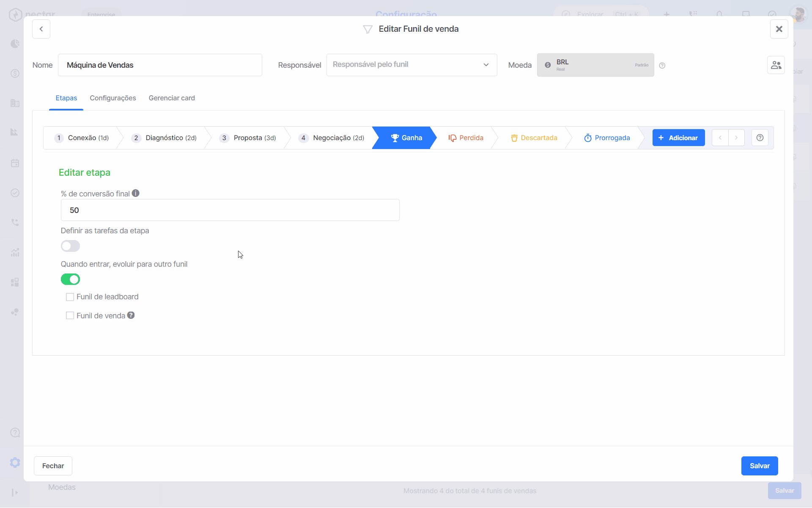Select Descartada stage
Image resolution: width=812 pixels, height=508 pixels.
pos(534,138)
